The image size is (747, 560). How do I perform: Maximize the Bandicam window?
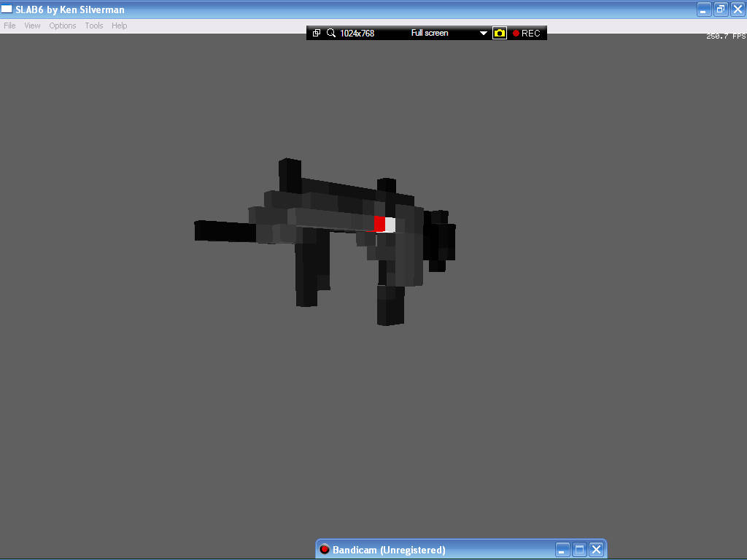[x=579, y=550]
